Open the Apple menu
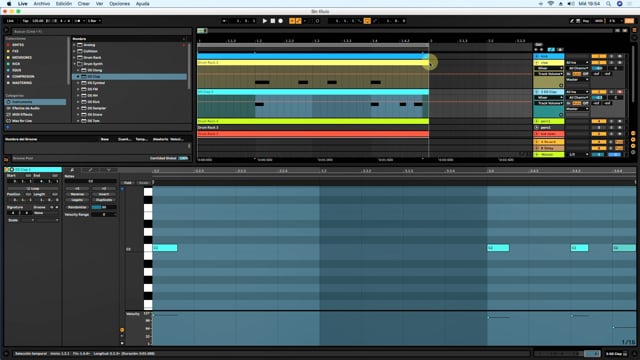Screen dimensions: 640x360 [x=9, y=4]
